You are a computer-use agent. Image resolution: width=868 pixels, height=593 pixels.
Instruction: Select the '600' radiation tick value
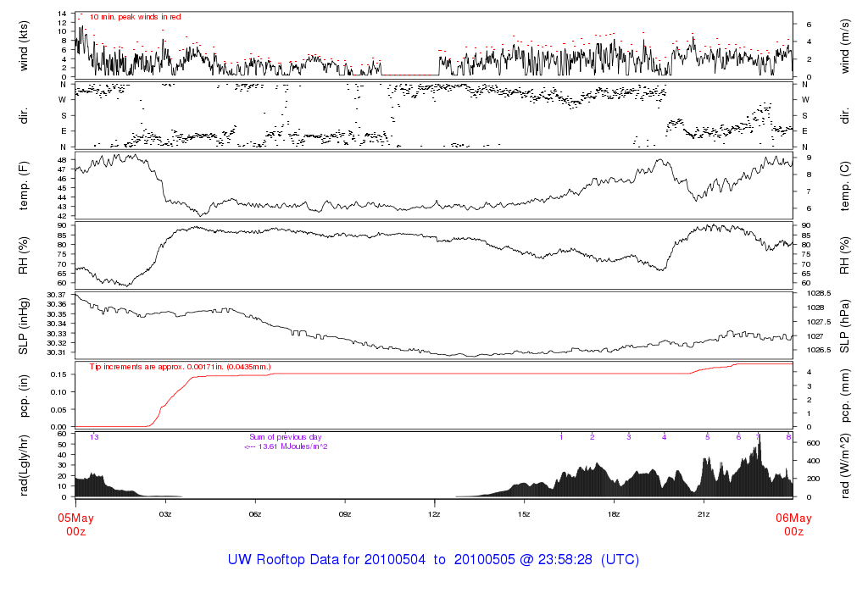[x=812, y=443]
